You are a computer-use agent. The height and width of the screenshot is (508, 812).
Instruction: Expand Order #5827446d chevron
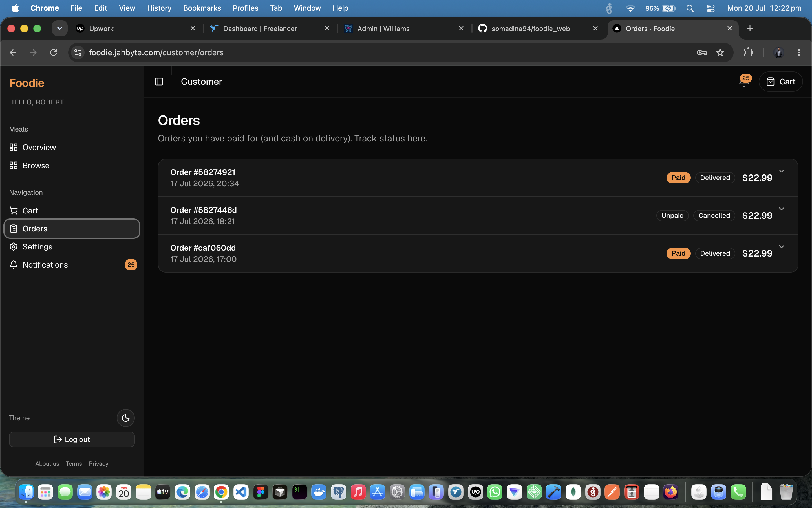782,209
